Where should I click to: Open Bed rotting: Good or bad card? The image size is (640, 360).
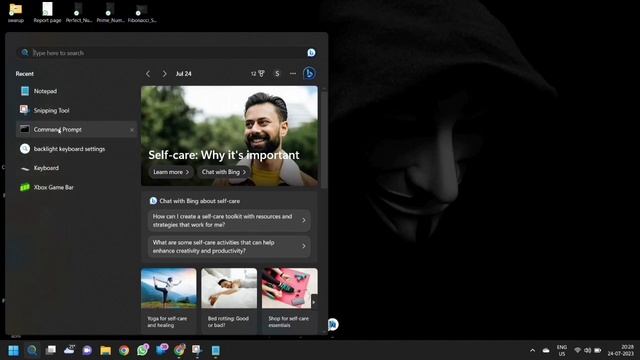[x=229, y=300]
